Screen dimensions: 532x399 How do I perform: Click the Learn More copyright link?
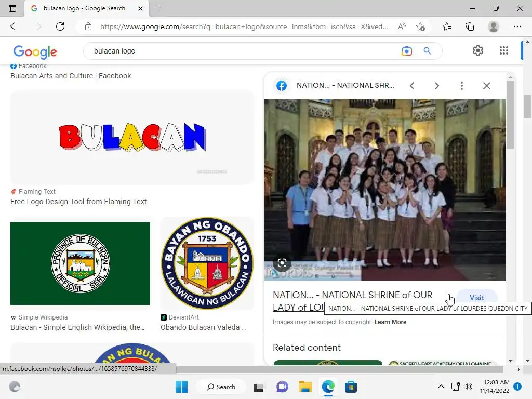390,322
